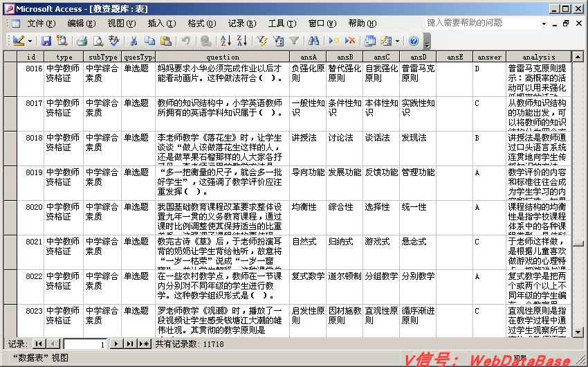
Task: Click the record number input box
Action: tap(85, 343)
